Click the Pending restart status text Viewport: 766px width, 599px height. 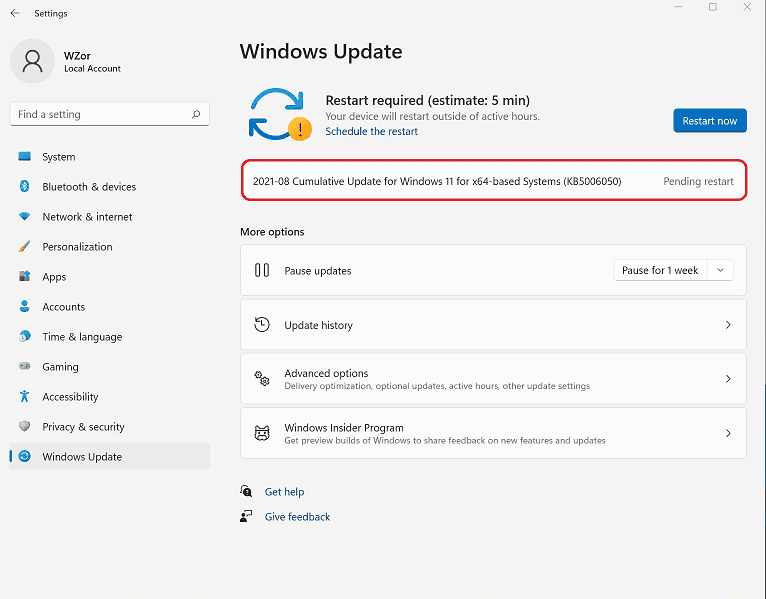pos(698,181)
